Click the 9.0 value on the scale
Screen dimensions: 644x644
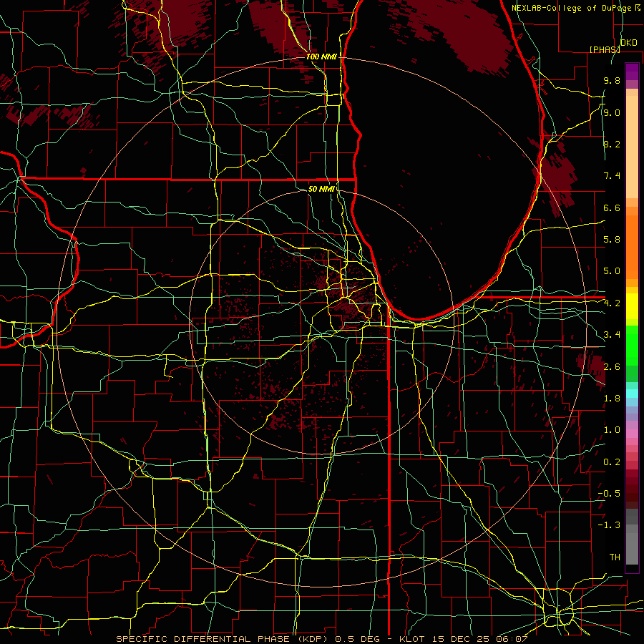tap(612, 112)
